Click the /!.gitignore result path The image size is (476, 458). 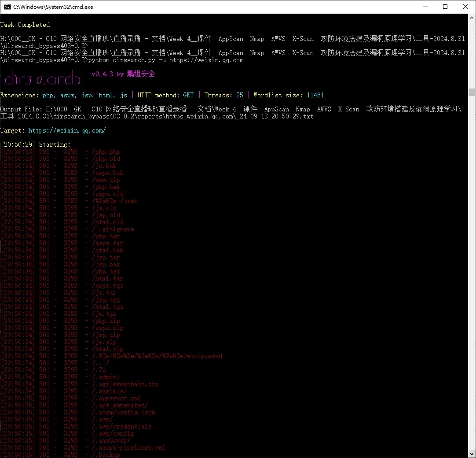coord(113,229)
